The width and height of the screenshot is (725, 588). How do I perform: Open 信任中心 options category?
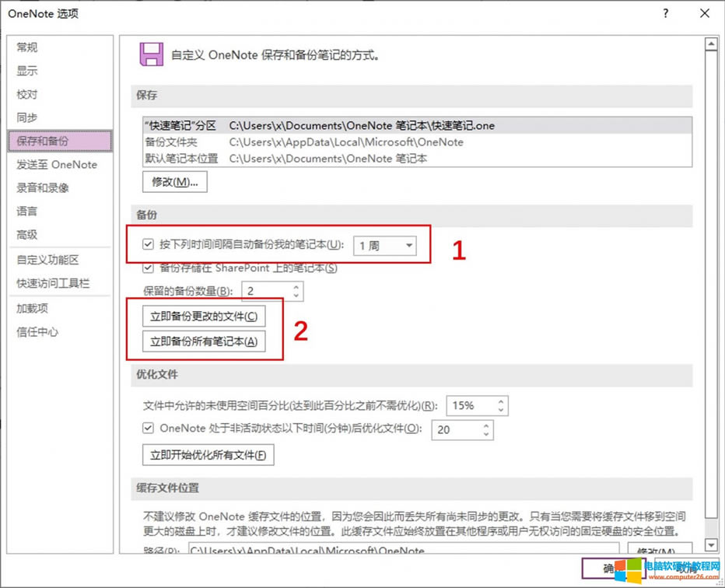pyautogui.click(x=37, y=331)
